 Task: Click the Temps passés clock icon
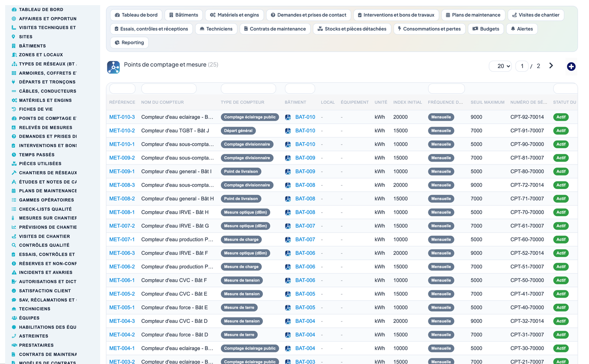click(14, 155)
